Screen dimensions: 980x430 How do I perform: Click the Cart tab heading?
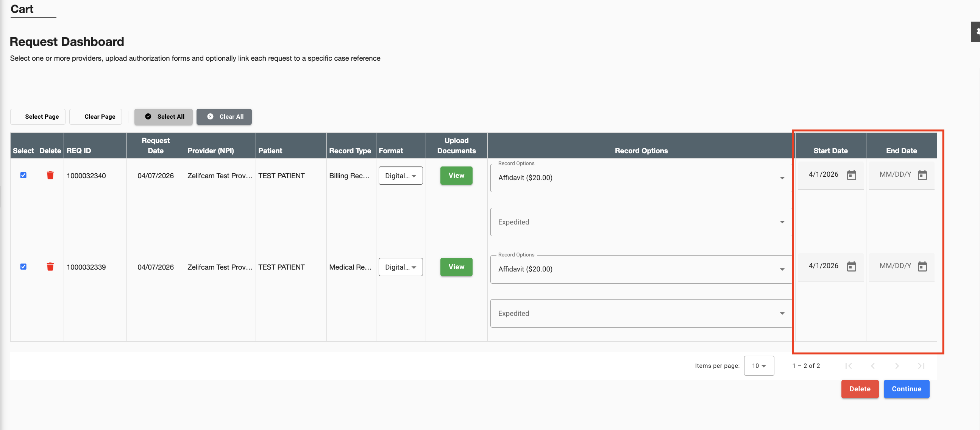tap(22, 9)
